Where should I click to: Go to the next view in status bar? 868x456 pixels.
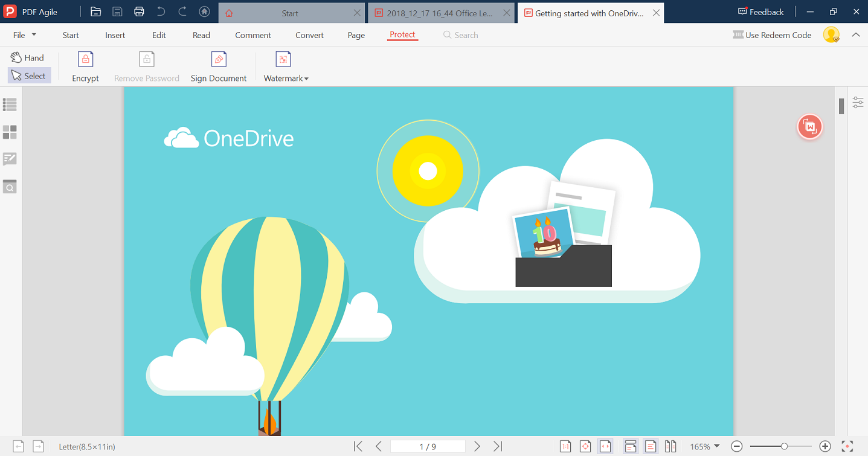click(38, 446)
